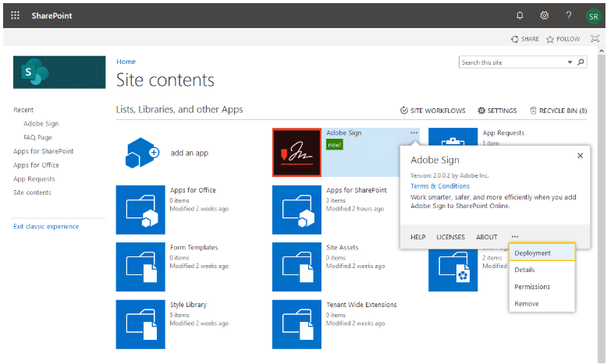
Task: Click the SHARE button
Action: [525, 39]
